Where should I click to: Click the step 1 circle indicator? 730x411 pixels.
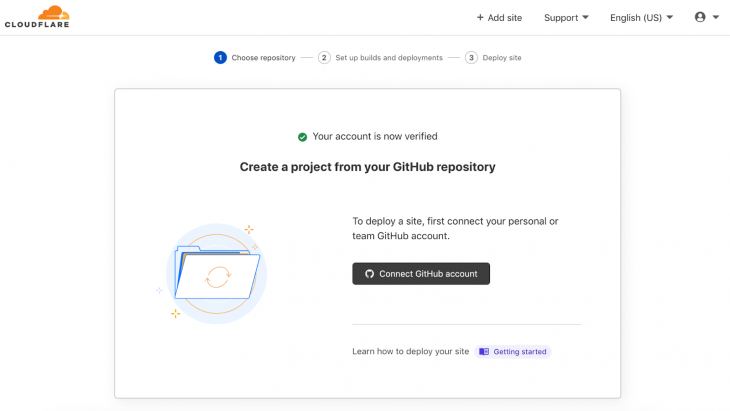coord(220,58)
